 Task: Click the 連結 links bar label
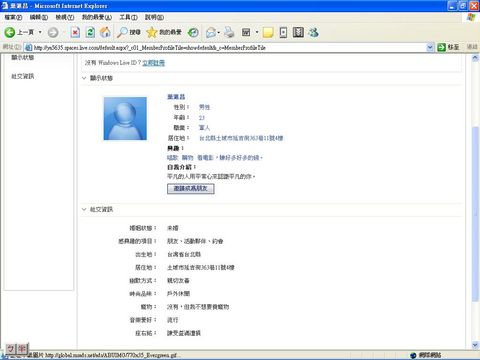pyautogui.click(x=472, y=47)
